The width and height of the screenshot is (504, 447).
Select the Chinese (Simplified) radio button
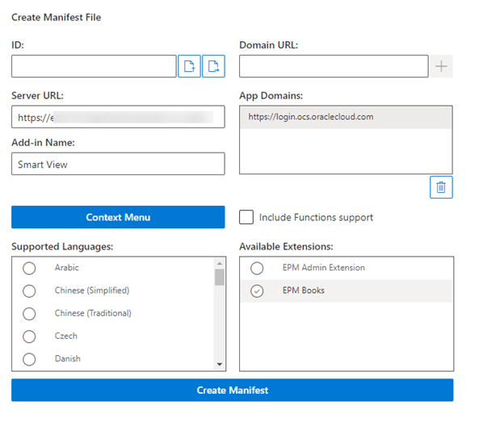29,290
